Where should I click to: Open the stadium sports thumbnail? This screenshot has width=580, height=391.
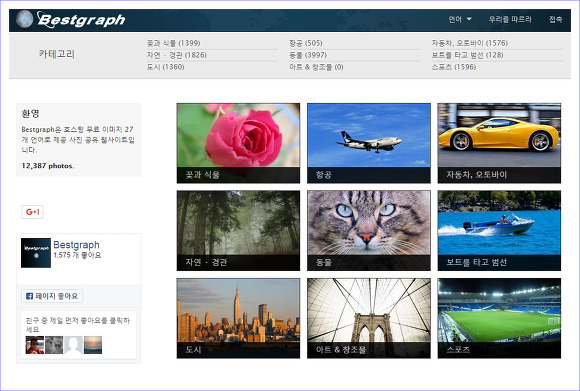[x=499, y=318]
